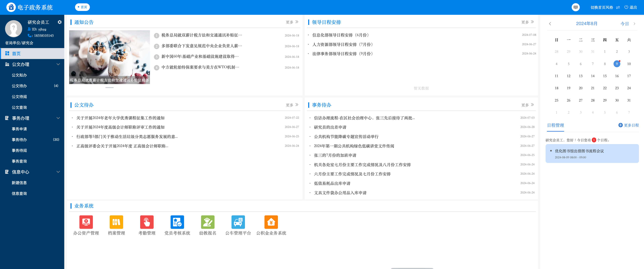644x269 pixels.
Task: Open the 公积金业务系统 icon
Action: click(x=271, y=222)
